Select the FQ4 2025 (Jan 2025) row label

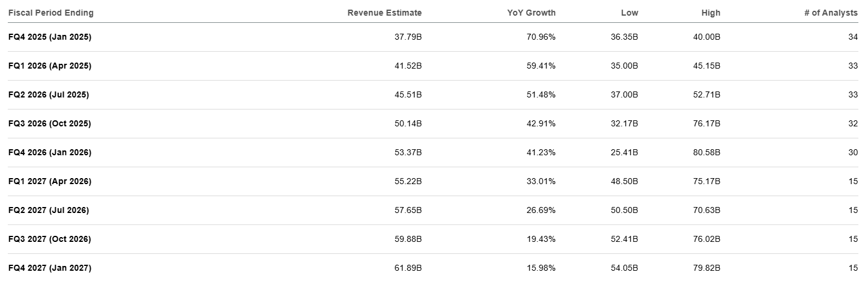50,37
